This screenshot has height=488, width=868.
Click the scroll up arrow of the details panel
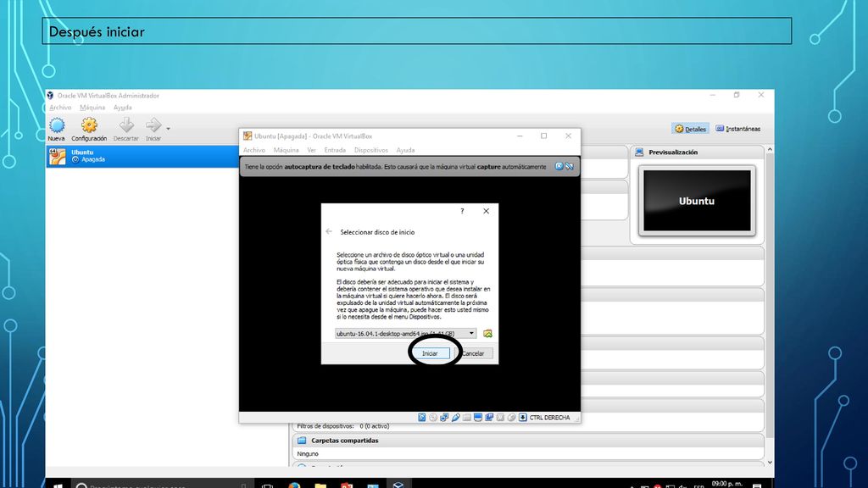point(770,150)
